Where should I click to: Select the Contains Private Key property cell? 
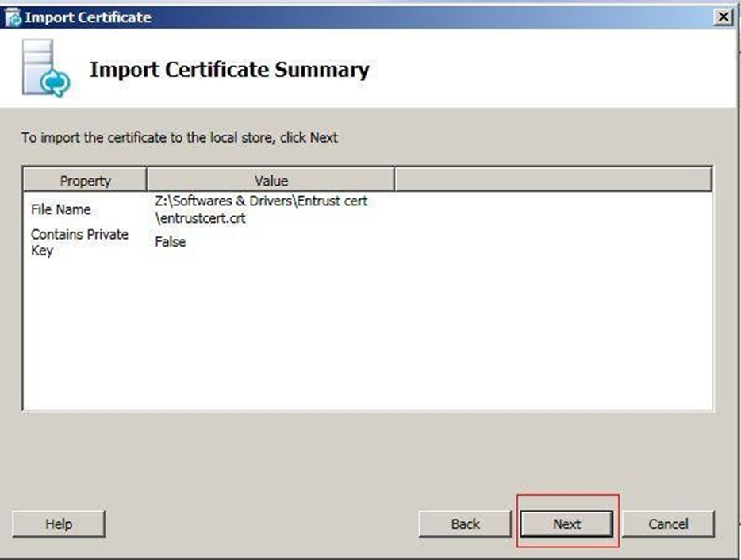[79, 242]
